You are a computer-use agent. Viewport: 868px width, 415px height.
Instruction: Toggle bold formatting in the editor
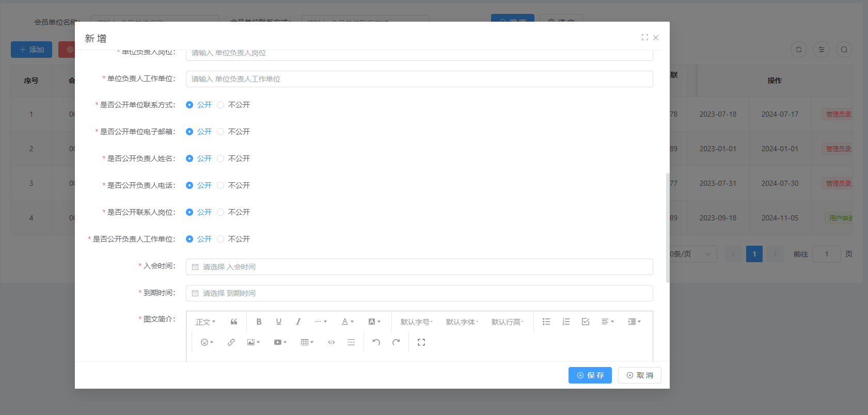pyautogui.click(x=259, y=322)
